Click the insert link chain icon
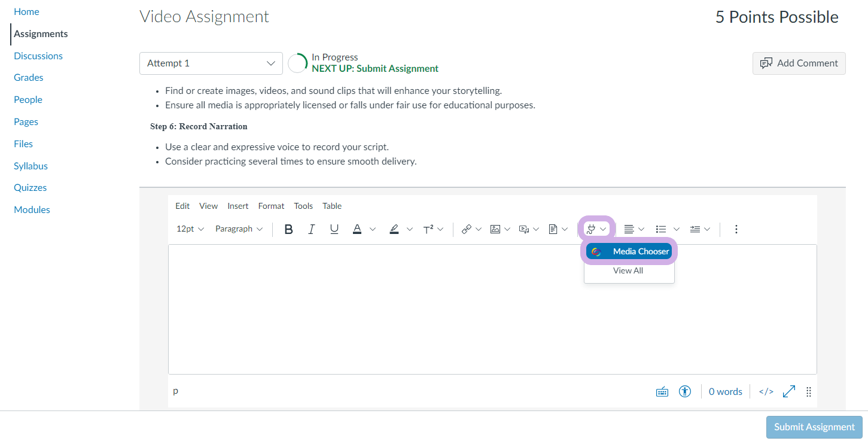 (467, 229)
